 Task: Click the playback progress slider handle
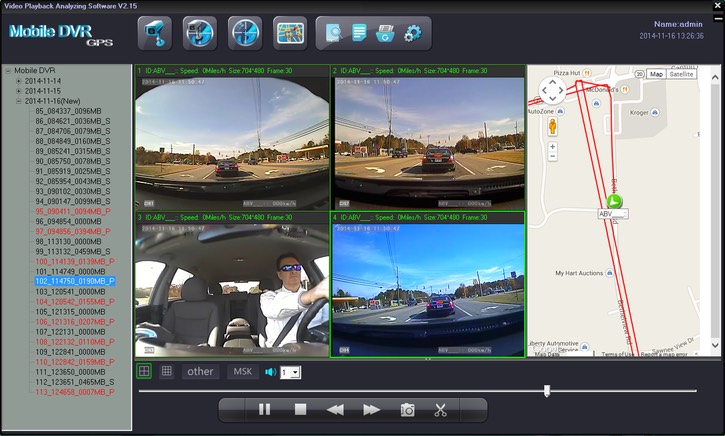coord(546,391)
